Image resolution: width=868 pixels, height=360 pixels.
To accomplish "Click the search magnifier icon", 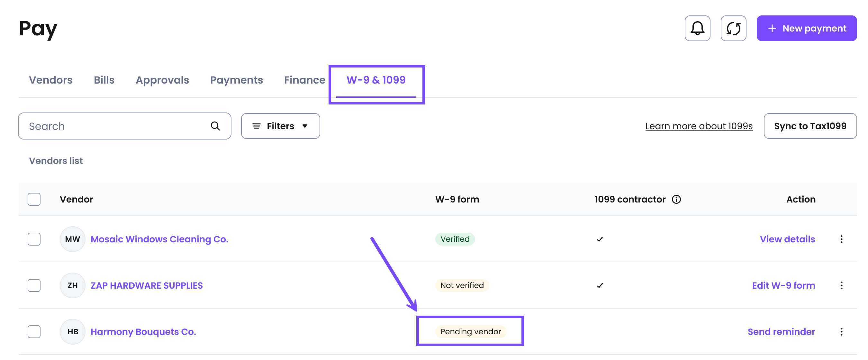I will click(215, 126).
